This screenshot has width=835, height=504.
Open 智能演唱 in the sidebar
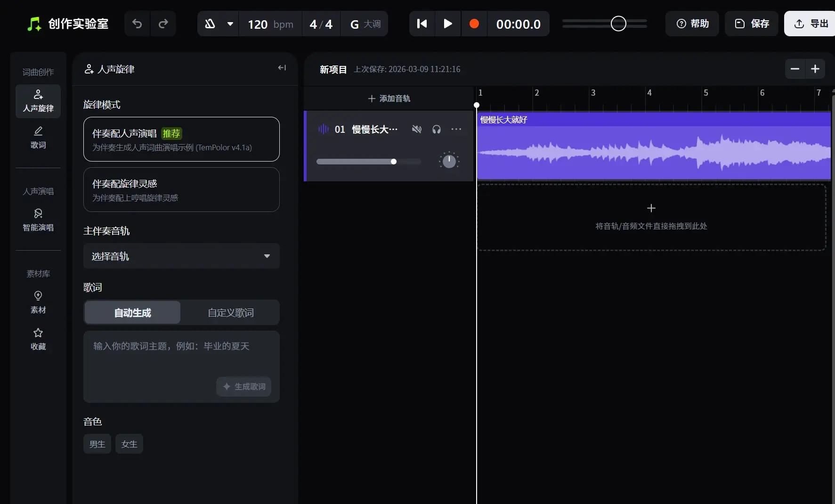point(38,220)
